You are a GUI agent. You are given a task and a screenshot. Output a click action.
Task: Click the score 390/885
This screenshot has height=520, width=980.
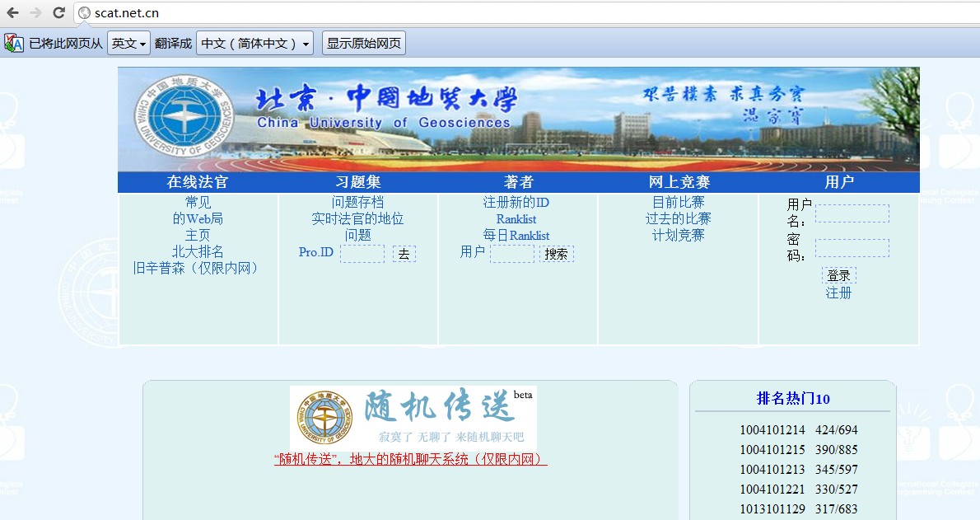click(836, 450)
